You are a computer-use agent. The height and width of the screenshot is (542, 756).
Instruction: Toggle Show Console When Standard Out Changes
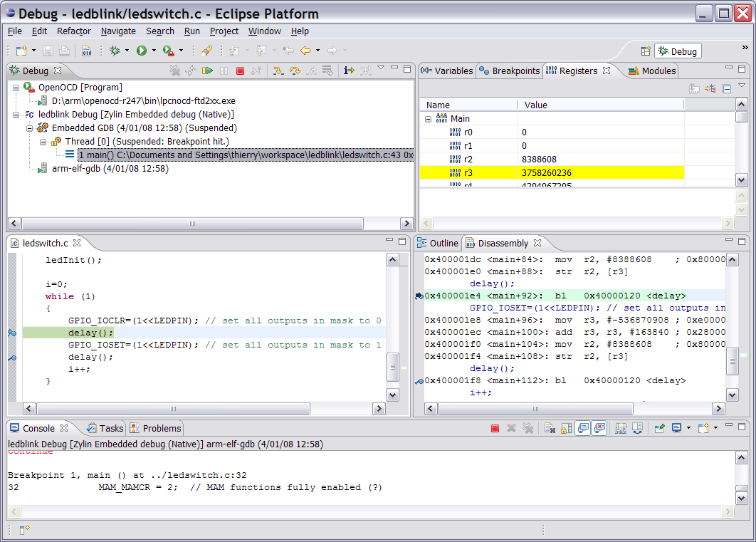(583, 428)
